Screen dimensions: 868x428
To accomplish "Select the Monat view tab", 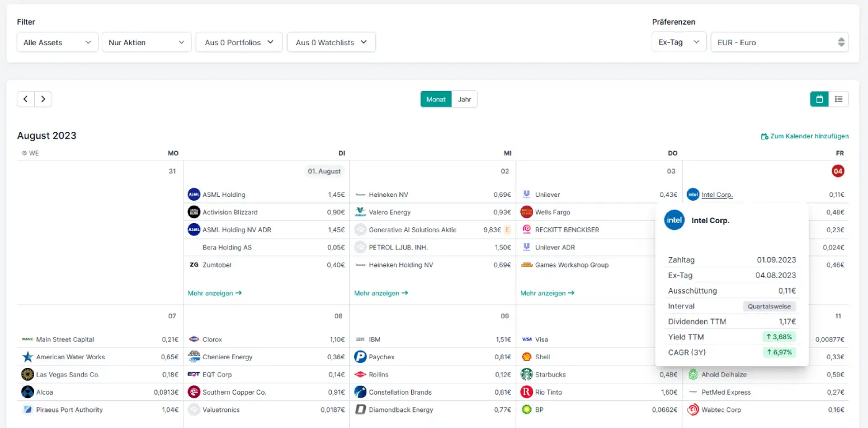I will [436, 98].
